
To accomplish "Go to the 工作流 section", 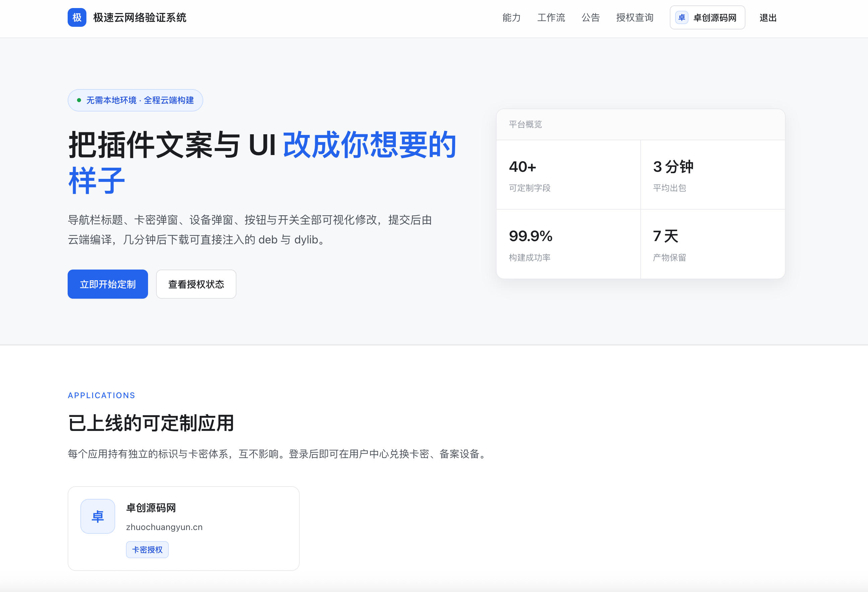I will point(551,17).
